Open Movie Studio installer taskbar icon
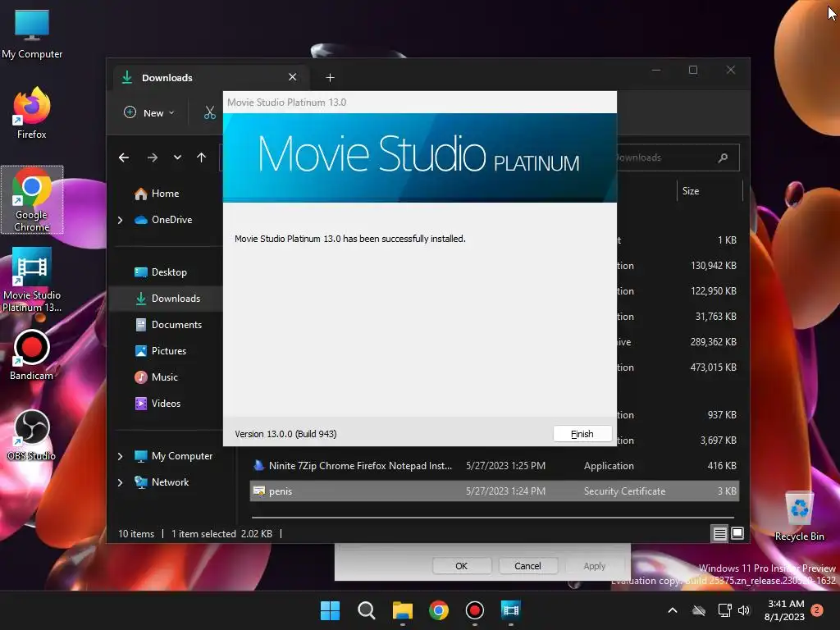 (511, 610)
